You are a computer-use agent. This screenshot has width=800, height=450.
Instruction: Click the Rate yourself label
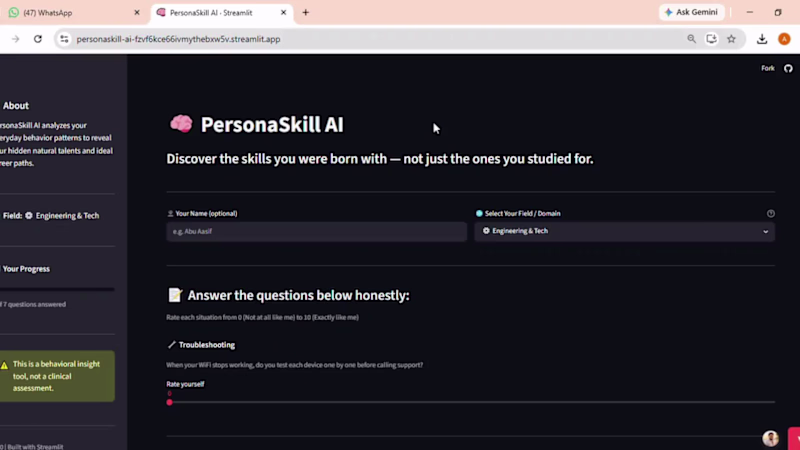click(185, 384)
